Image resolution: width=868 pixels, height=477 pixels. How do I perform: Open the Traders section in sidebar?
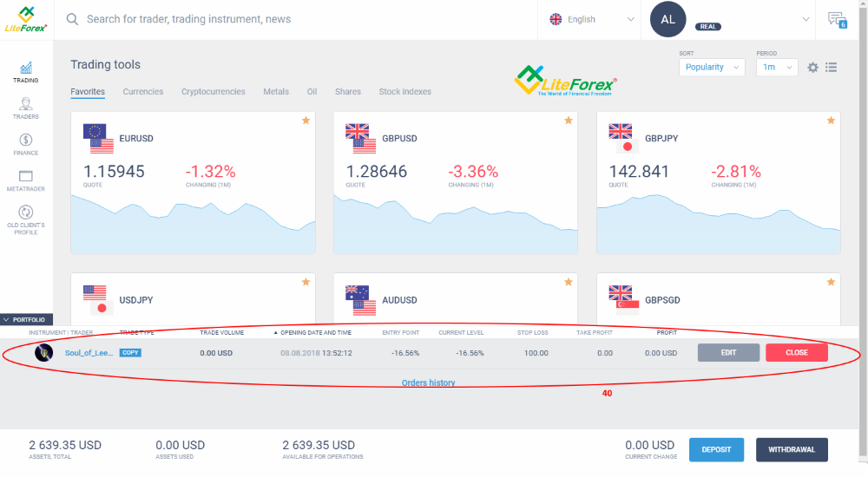coord(26,108)
